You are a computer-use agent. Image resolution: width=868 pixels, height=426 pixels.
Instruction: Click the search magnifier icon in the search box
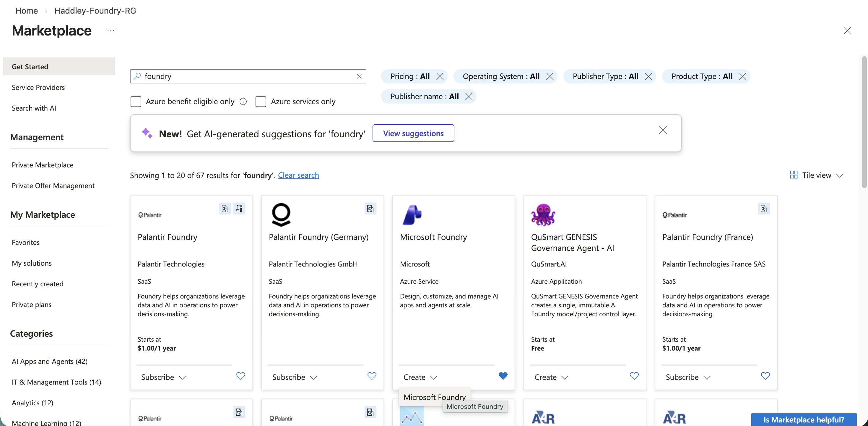[x=137, y=76]
